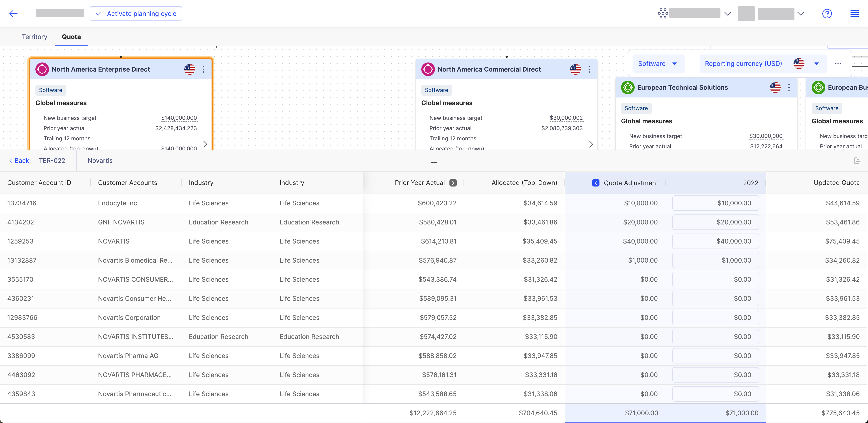Click the back arrow icon in top bar
Screen dimensions: 868x423
point(13,13)
